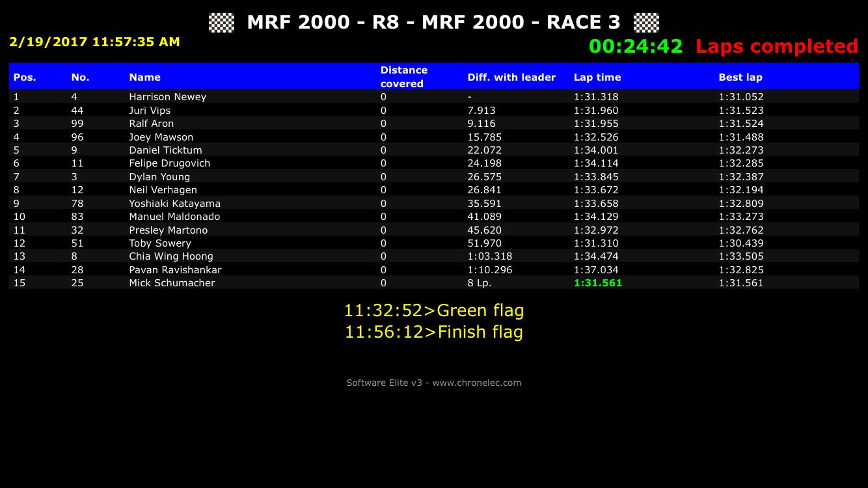
Task: Select driver name Harrison Newey
Action: pos(168,97)
